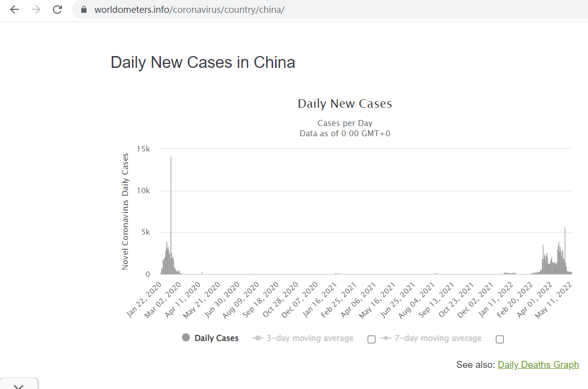588x389 pixels.
Task: Expand the chevron tab at bottom-left corner
Action: click(19, 385)
